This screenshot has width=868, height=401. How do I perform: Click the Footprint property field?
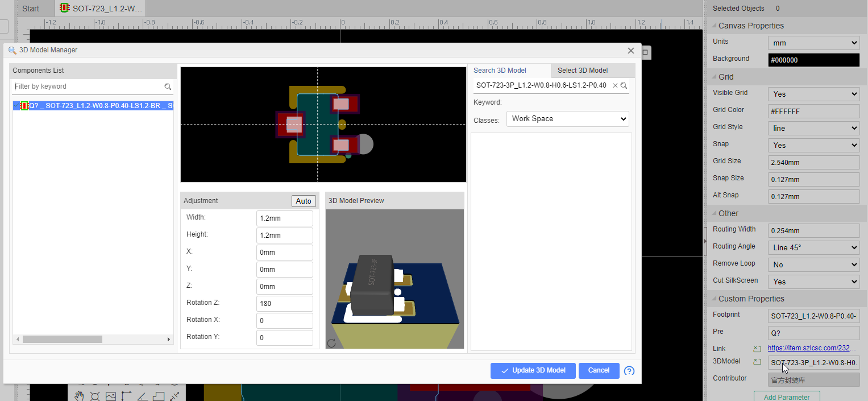[813, 316]
